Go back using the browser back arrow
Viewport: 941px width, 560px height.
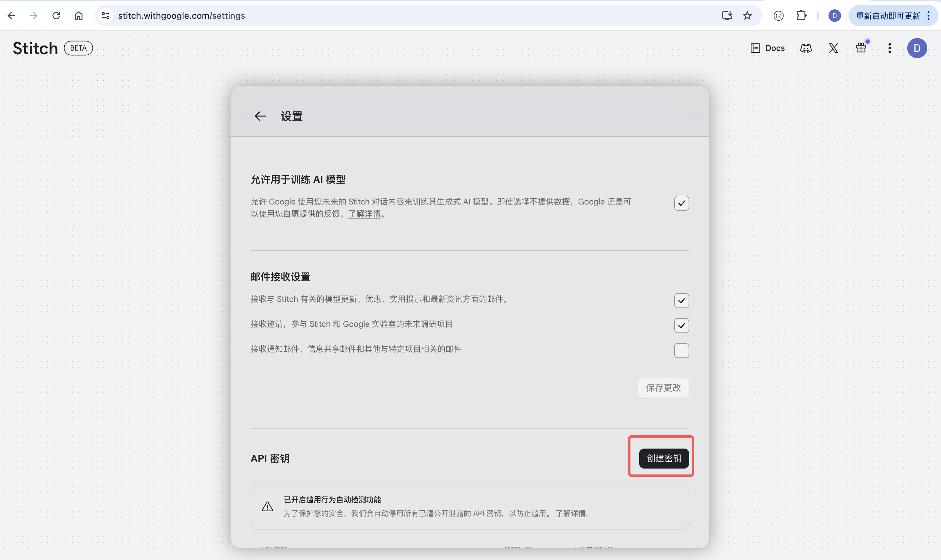tap(11, 16)
